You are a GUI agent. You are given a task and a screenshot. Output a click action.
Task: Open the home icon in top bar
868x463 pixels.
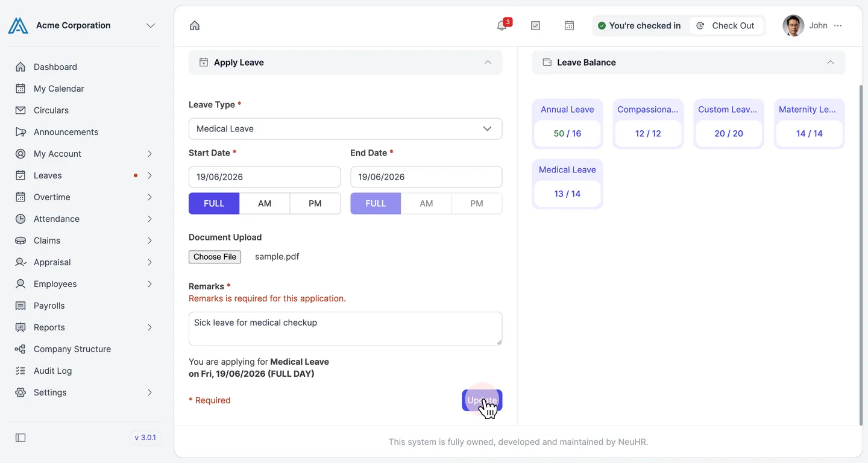(195, 25)
